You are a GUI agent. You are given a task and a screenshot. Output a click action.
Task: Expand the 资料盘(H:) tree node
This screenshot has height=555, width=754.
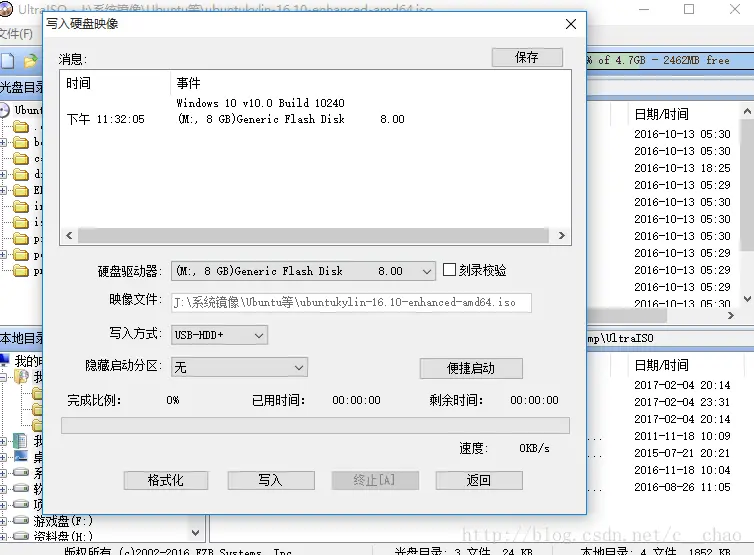tap(3, 536)
